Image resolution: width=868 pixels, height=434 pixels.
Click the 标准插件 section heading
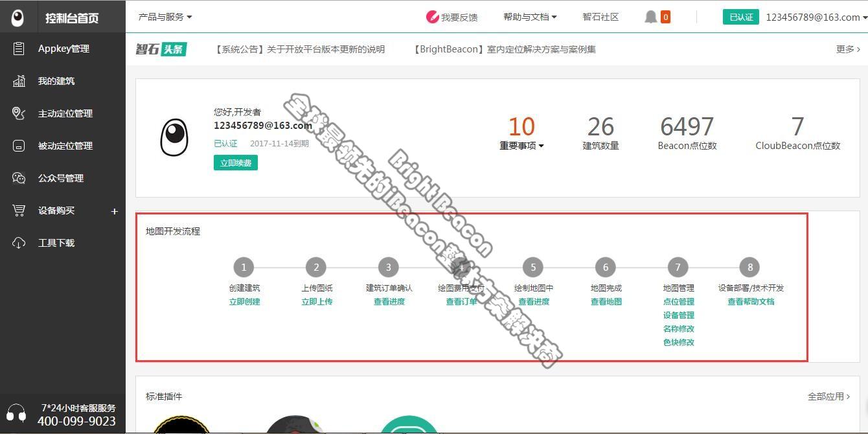pyautogui.click(x=164, y=396)
